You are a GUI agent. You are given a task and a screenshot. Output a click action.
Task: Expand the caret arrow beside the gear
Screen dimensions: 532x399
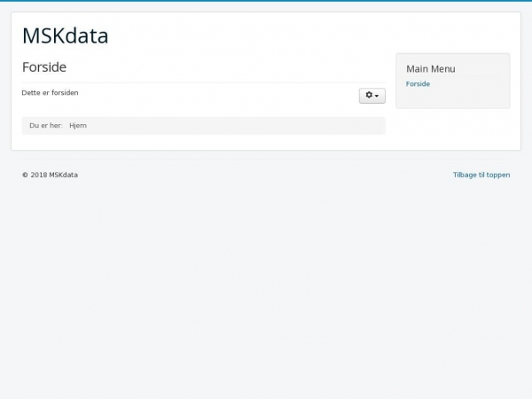378,96
